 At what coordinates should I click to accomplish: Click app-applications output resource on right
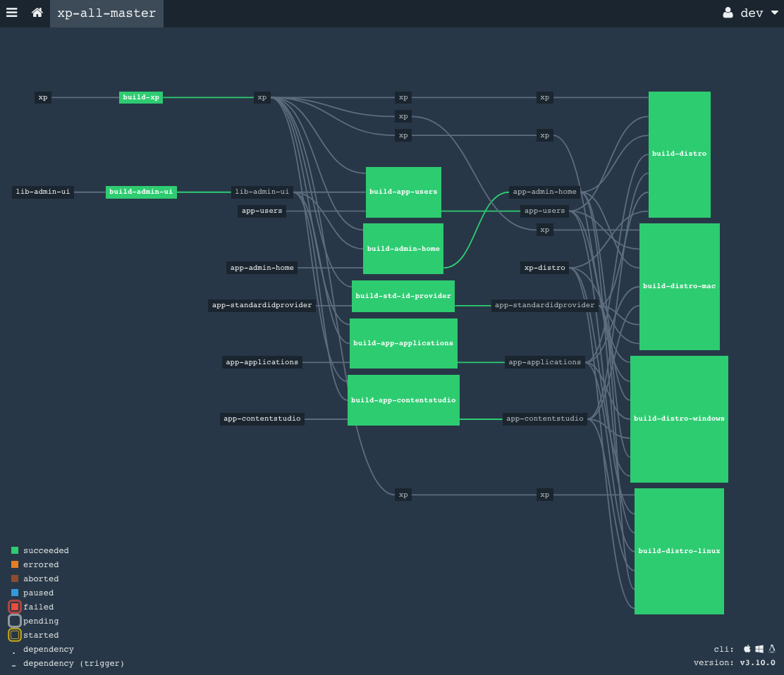(x=544, y=362)
